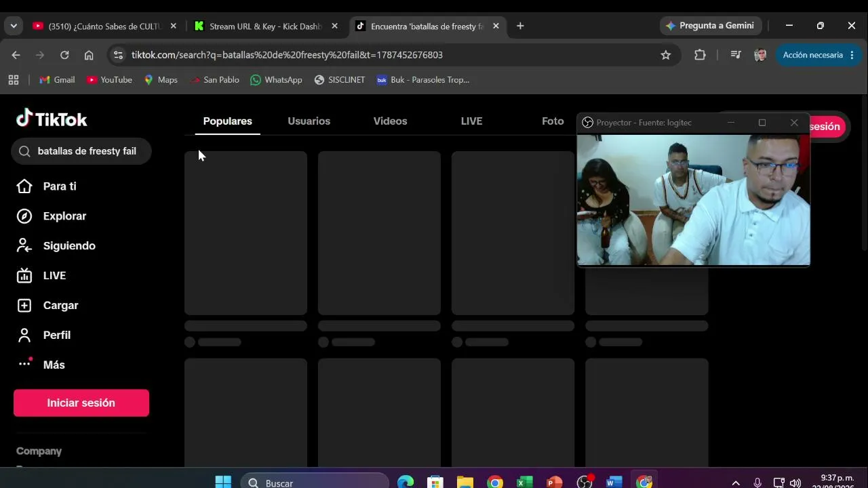Open the network icon in system tray

tap(779, 483)
